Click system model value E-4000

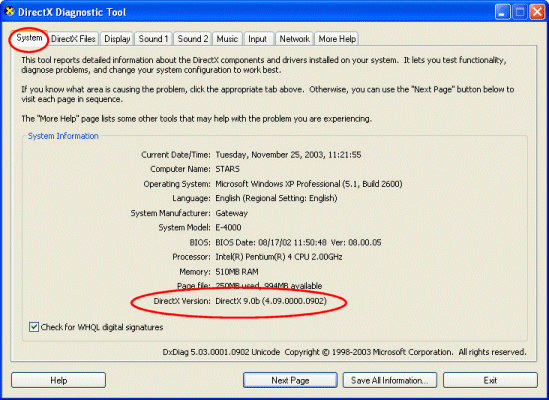(x=228, y=228)
